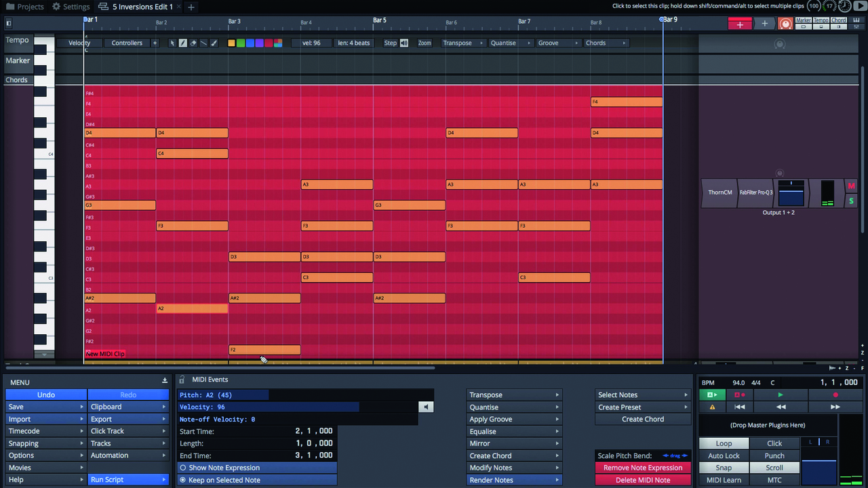Open the Save menu
The image size is (868, 488).
pyautogui.click(x=46, y=407)
